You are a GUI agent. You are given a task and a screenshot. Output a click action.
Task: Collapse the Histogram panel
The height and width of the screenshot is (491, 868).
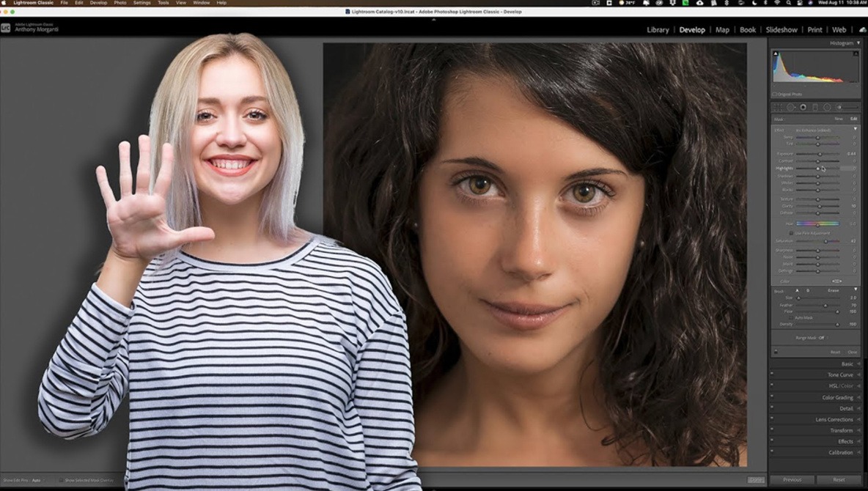pyautogui.click(x=858, y=43)
